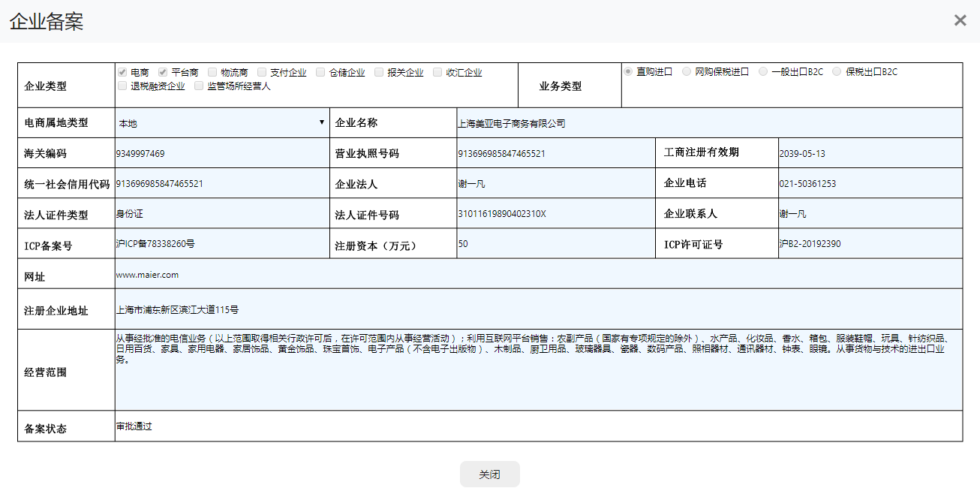The height and width of the screenshot is (494, 980).
Task: Check the 物流商 checkbox
Action: tap(212, 73)
